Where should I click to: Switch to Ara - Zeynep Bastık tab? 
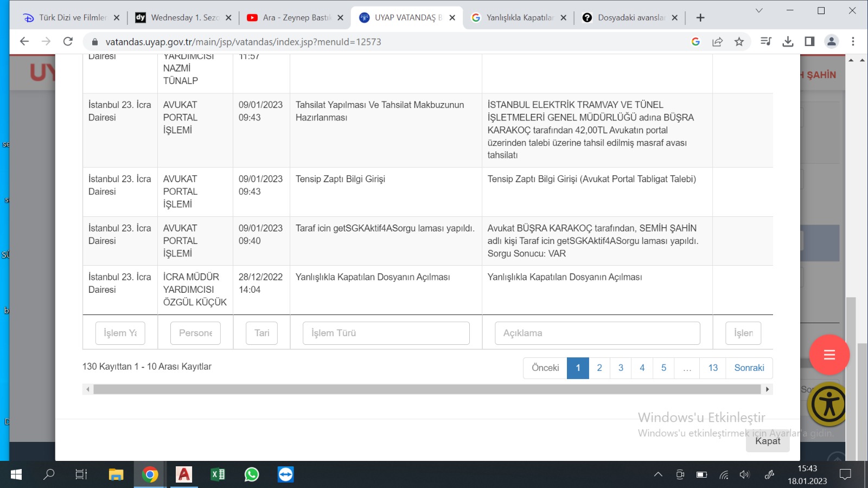pyautogui.click(x=295, y=18)
